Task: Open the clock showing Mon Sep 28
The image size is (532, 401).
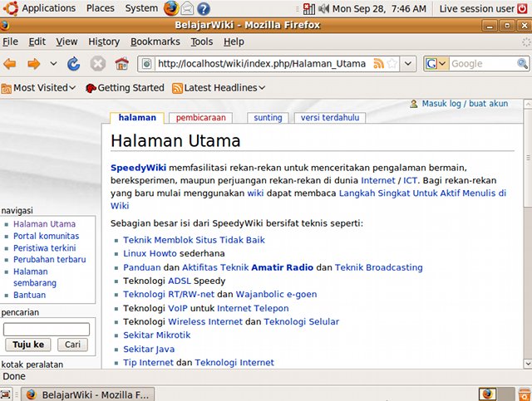Action: [379, 8]
